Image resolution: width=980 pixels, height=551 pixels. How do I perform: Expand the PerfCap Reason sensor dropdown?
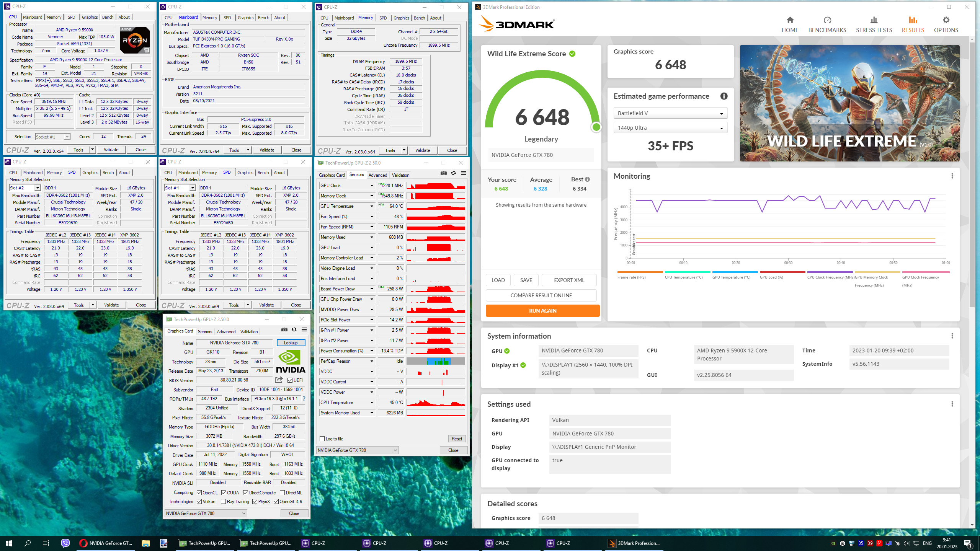371,361
